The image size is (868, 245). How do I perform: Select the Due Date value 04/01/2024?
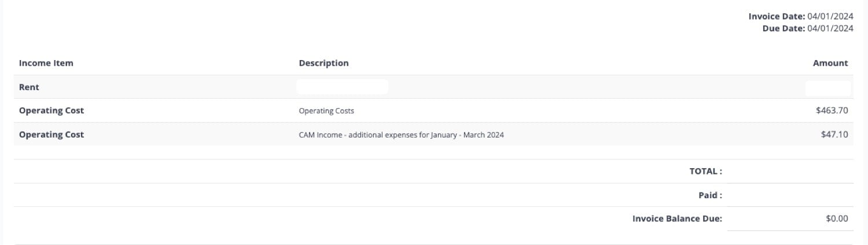coord(830,28)
